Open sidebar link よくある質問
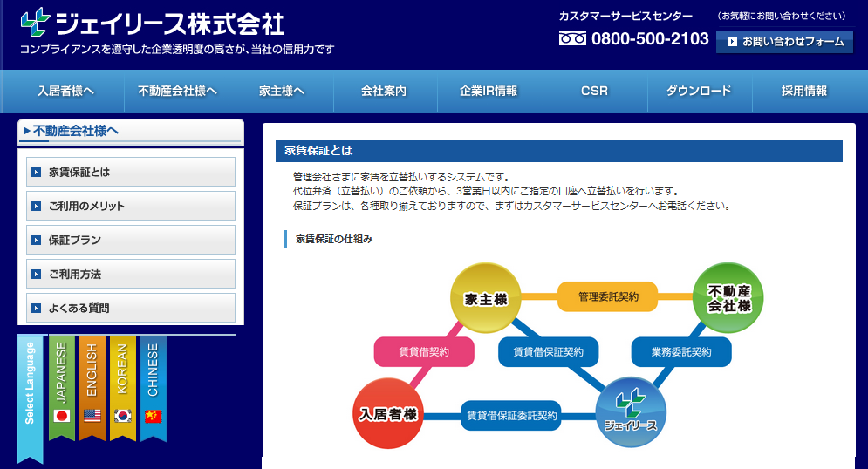The height and width of the screenshot is (469, 868). pos(131,308)
